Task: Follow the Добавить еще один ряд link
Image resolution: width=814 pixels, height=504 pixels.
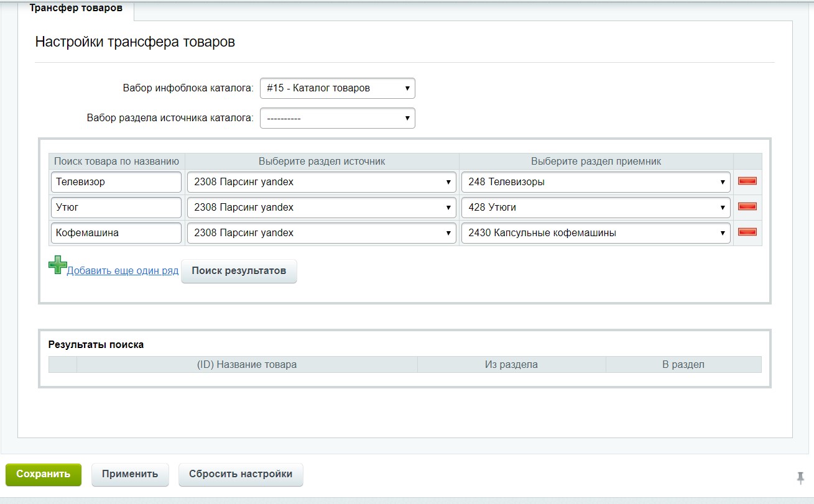Action: [x=123, y=271]
